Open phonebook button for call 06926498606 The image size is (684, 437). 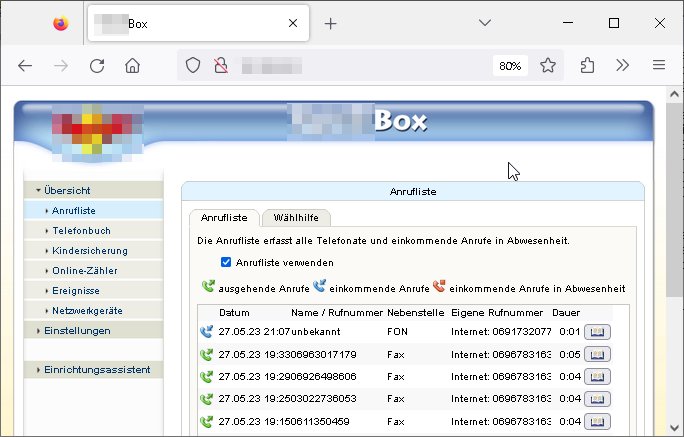coord(597,376)
